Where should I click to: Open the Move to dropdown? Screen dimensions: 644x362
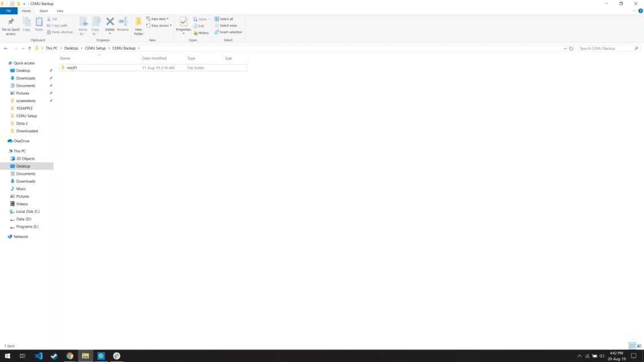83,25
